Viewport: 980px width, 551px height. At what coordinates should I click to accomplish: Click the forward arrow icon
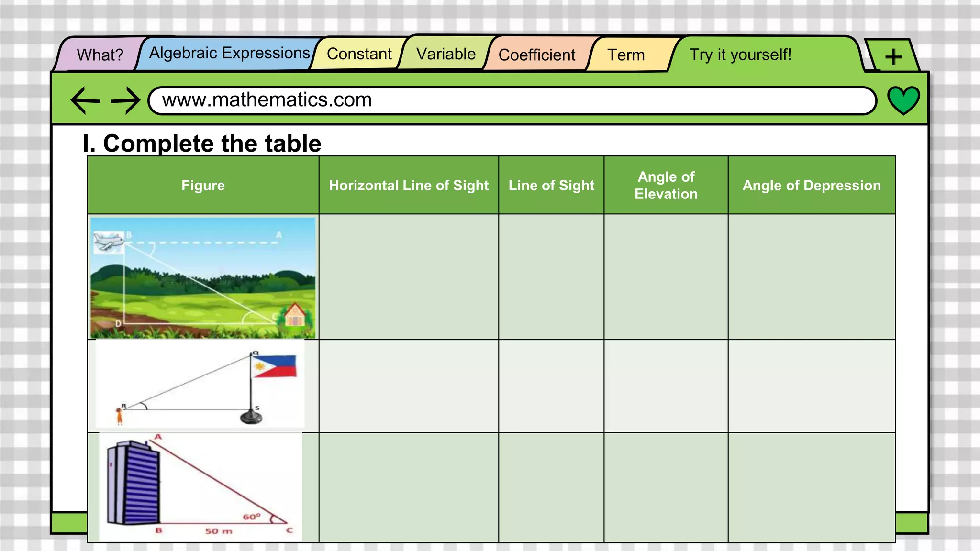point(125,100)
